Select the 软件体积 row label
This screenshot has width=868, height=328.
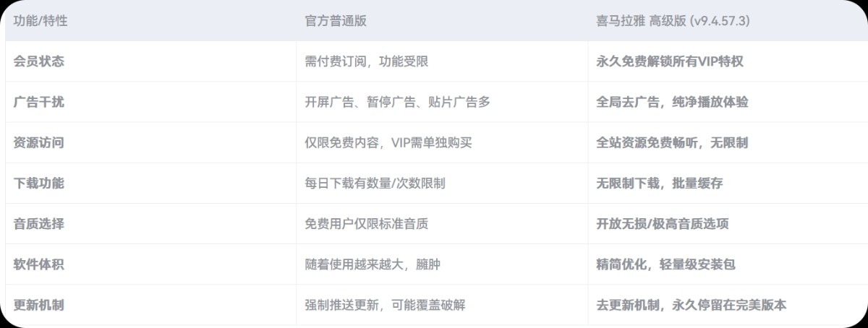point(39,264)
